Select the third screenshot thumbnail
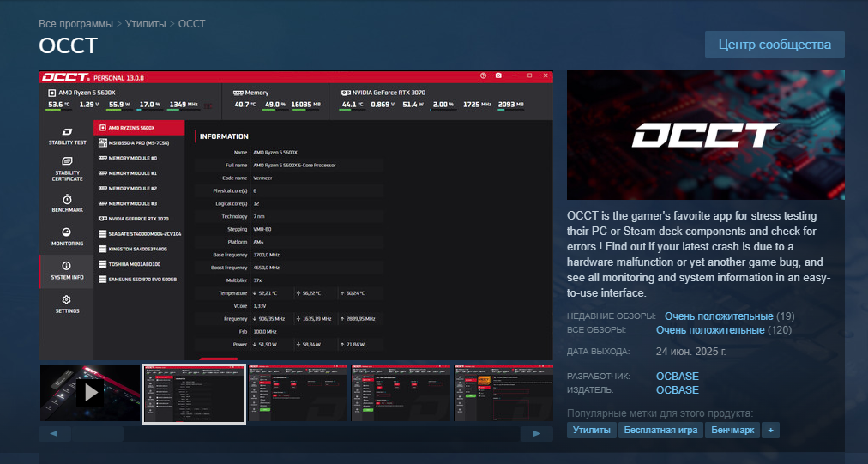Image resolution: width=868 pixels, height=464 pixels. tap(298, 393)
